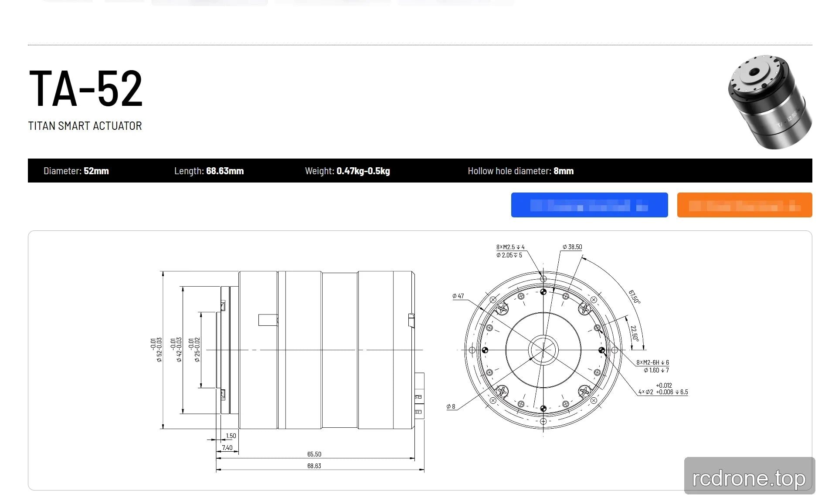Click the side-view actuator body drawing

pos(320,350)
